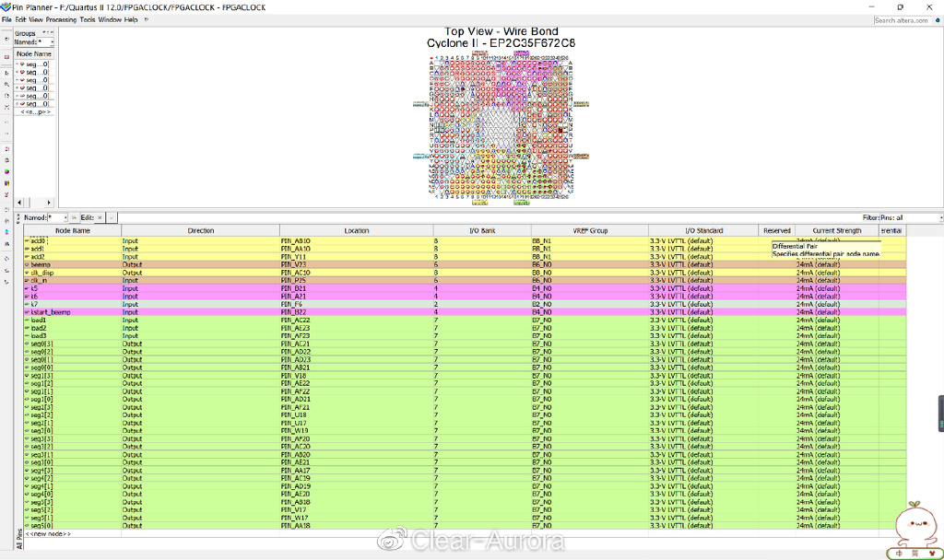Image resolution: width=944 pixels, height=560 pixels.
Task: Open the View menu
Action: (36, 20)
